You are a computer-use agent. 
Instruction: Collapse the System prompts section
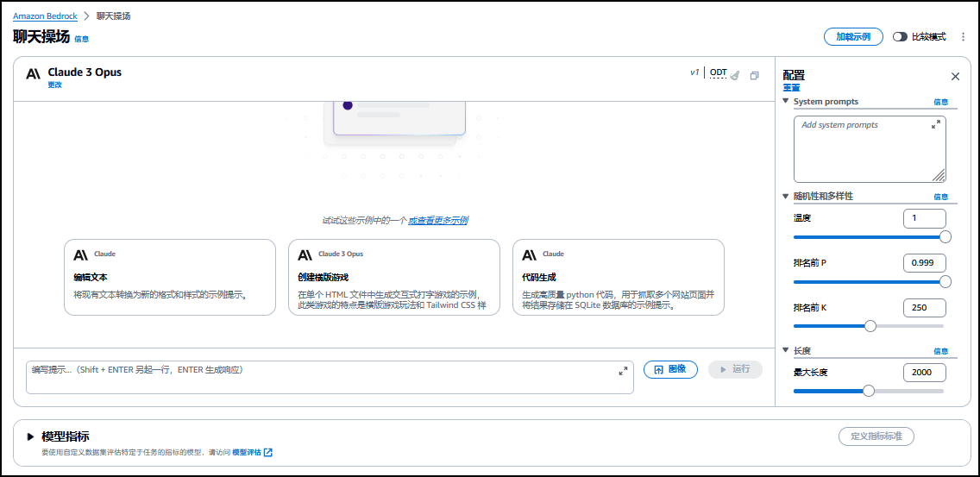click(786, 101)
